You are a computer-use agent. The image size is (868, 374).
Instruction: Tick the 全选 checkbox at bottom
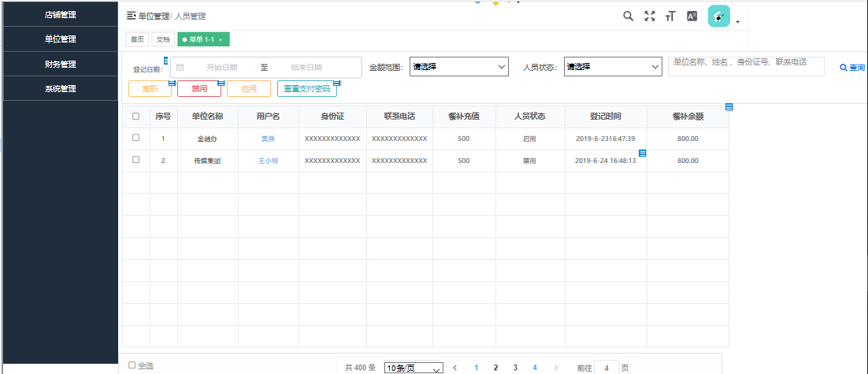point(132,365)
